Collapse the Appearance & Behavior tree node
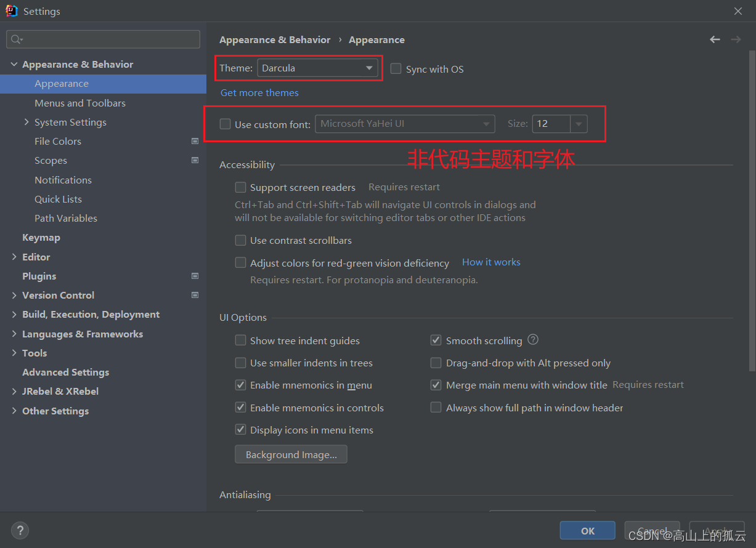Screen dimensions: 756x548 point(14,64)
